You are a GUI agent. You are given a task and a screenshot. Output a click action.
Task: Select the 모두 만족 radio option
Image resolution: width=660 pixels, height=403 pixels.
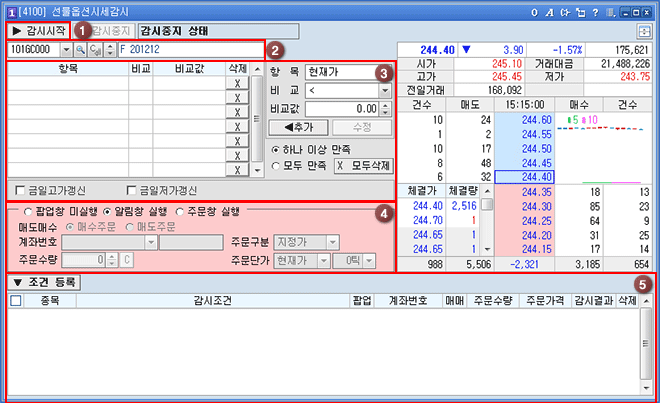pos(277,165)
